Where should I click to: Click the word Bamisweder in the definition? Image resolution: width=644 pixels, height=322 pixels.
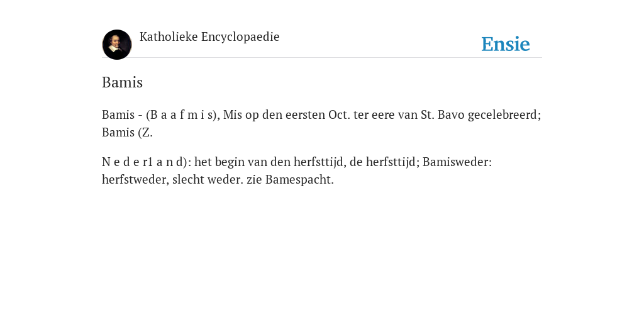[457, 162]
